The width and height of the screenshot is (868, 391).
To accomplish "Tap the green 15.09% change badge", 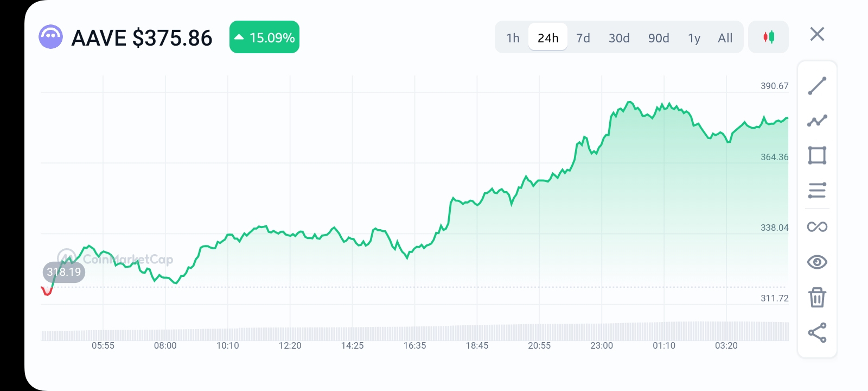I will click(x=264, y=37).
